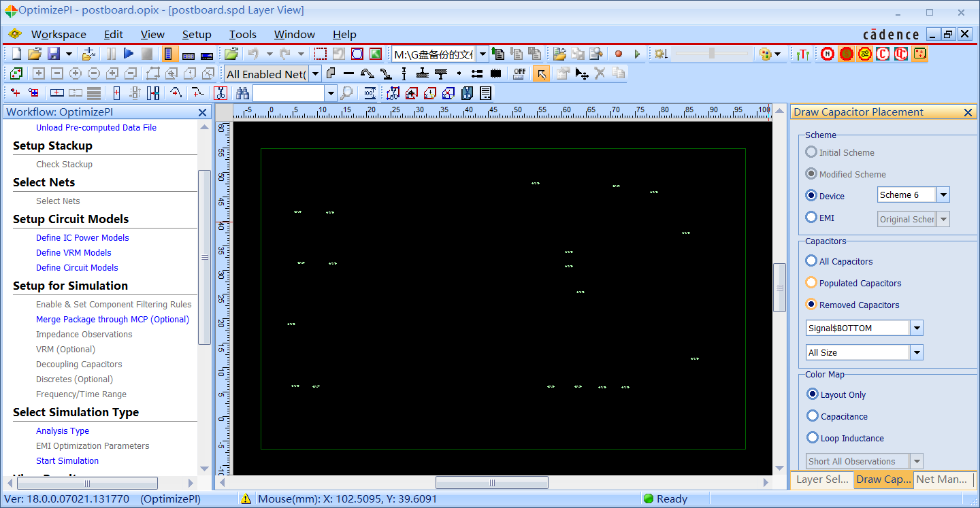Switch to the Net Manager tab

click(x=941, y=479)
